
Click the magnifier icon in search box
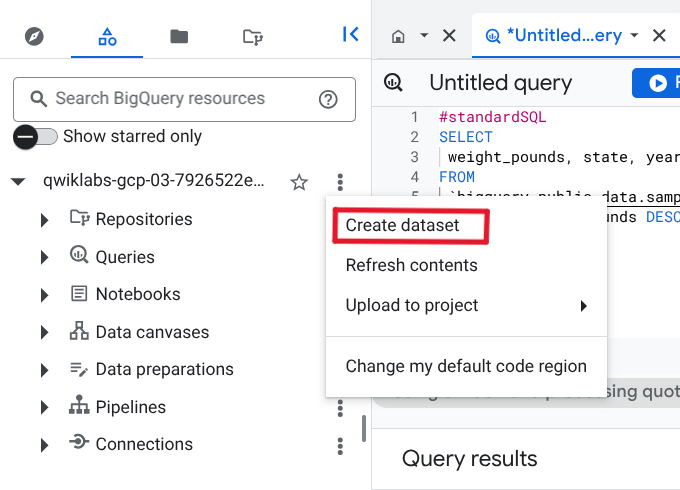(38, 99)
